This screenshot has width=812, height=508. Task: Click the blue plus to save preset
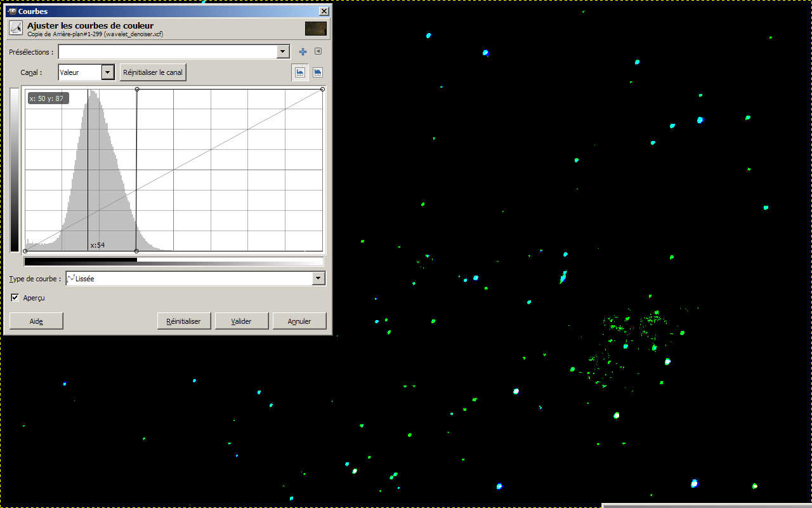coord(303,52)
